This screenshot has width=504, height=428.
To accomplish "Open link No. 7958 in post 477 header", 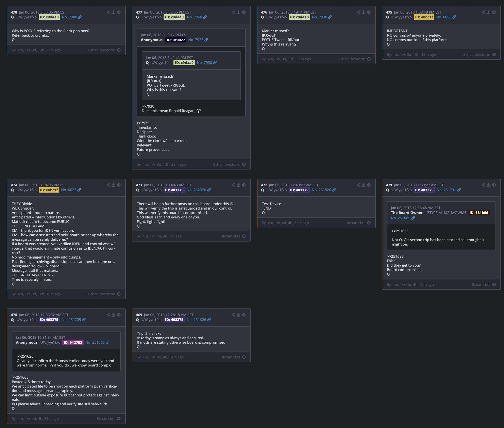I will click(197, 17).
